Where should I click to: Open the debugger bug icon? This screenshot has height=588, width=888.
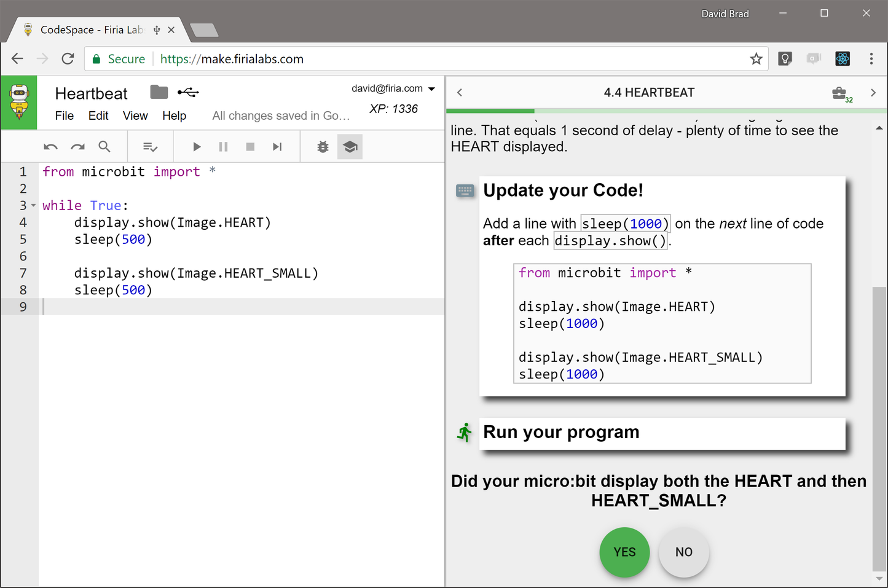pyautogui.click(x=323, y=146)
